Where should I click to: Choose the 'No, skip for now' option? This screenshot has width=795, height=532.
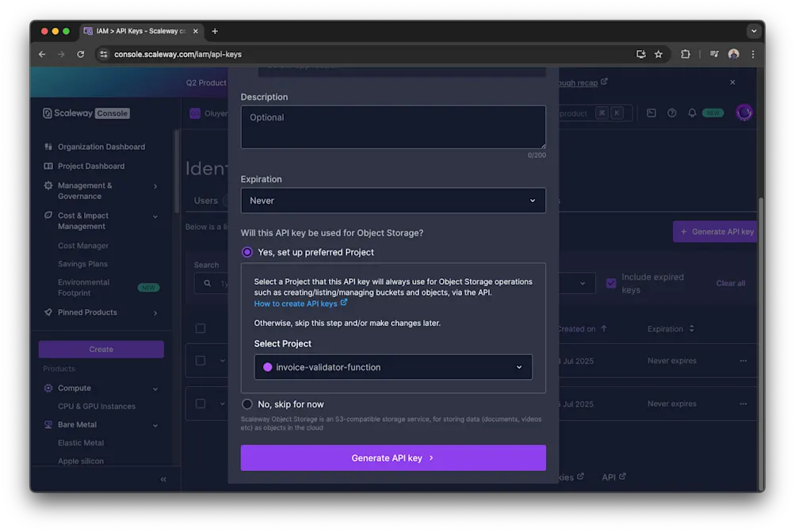tap(247, 404)
